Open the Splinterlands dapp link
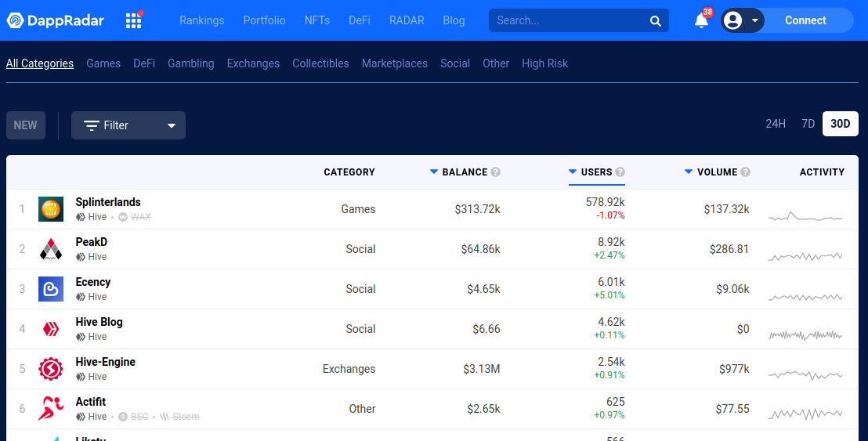This screenshot has height=441, width=868. [108, 202]
